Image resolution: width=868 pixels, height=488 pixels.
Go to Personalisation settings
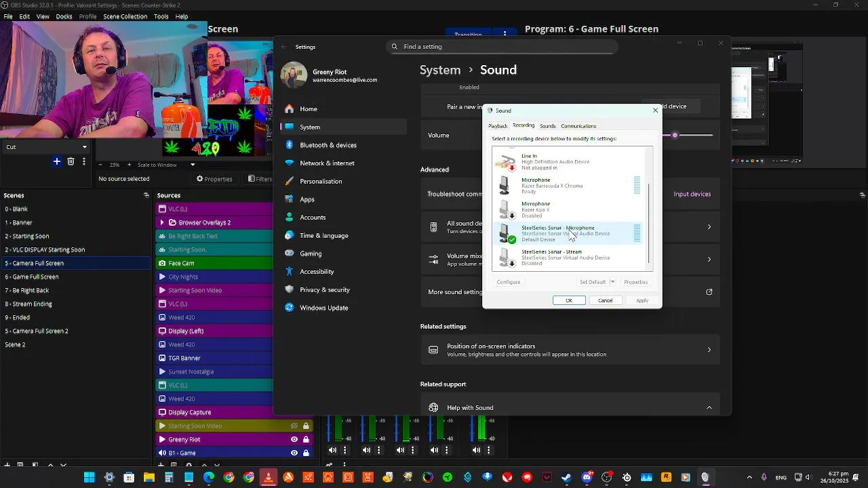point(342,182)
